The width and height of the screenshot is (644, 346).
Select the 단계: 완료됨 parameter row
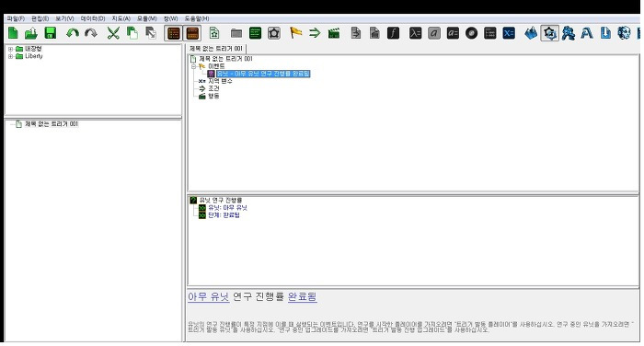[224, 215]
